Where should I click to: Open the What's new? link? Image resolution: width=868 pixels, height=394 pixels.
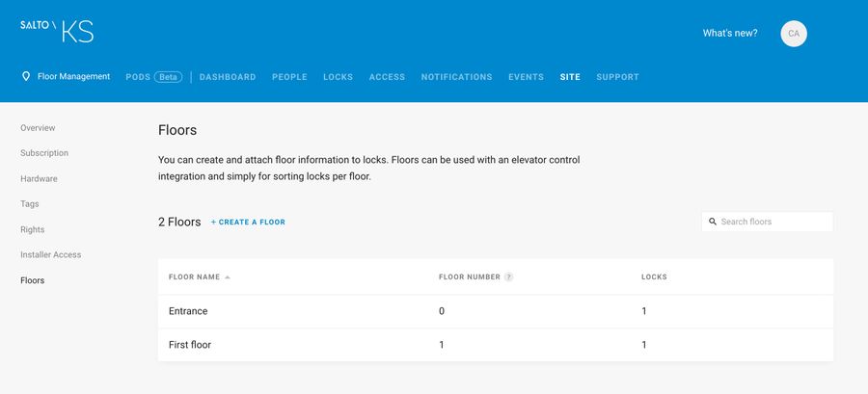coord(730,33)
